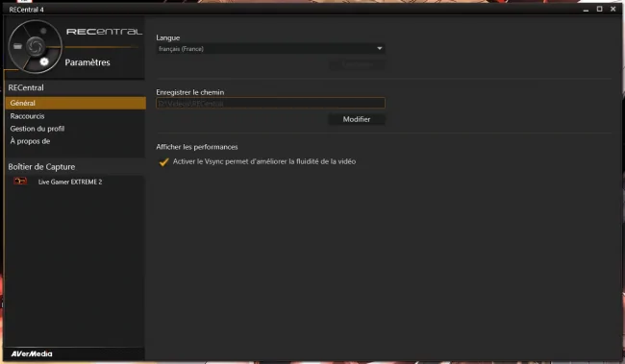Disable the Vsync checkmark option
625x364 pixels.
[x=163, y=161]
